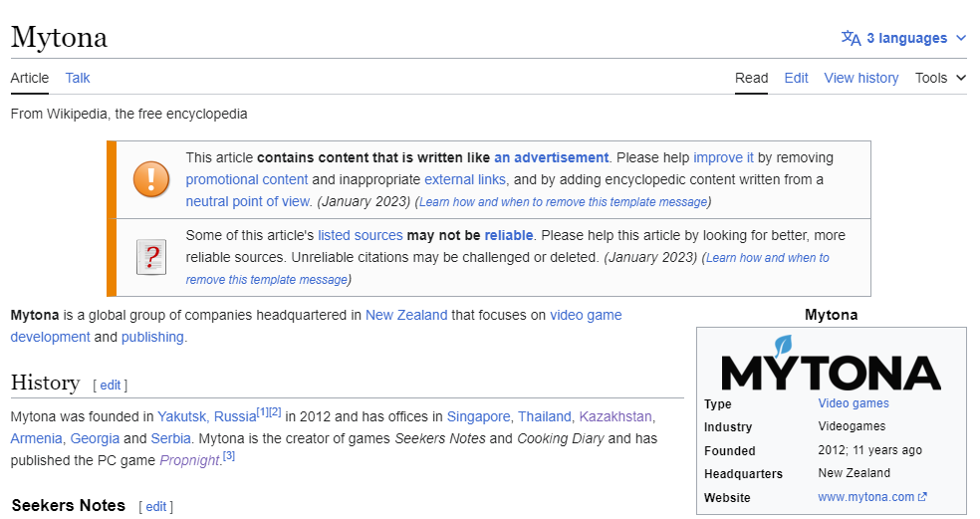Open the 'Video games' infobox link

[x=854, y=403]
